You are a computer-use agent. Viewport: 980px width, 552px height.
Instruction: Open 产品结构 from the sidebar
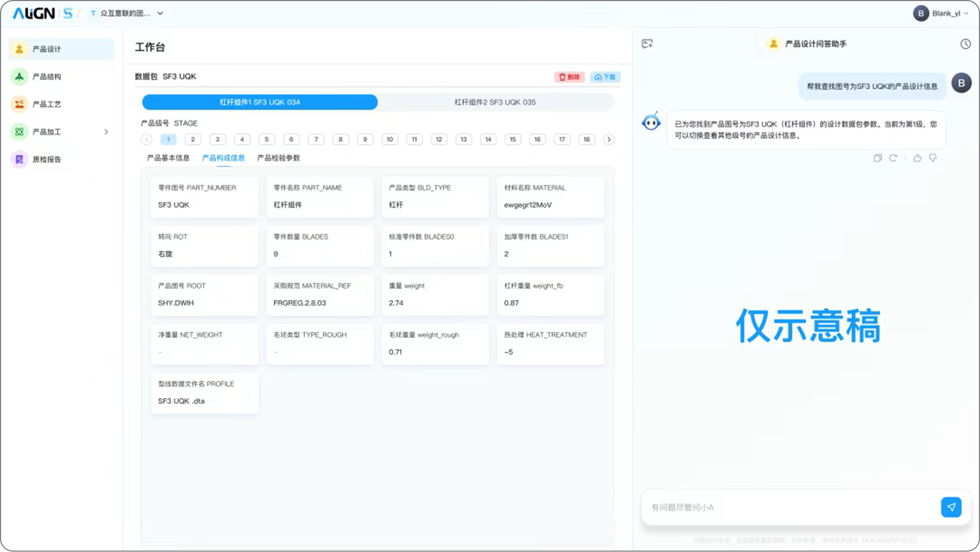coord(47,77)
